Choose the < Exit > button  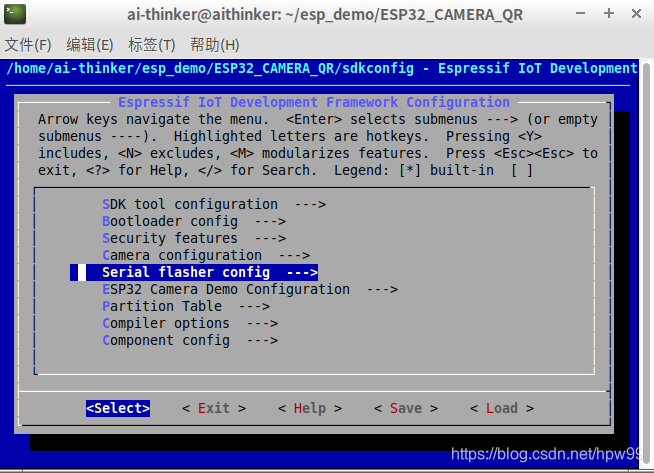pyautogui.click(x=214, y=408)
